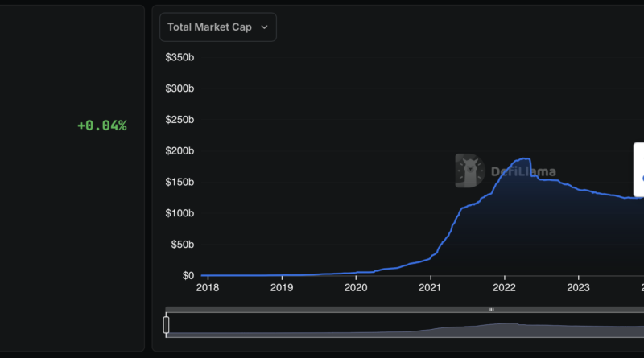
Task: Click the $0 label on the y-axis
Action: pos(185,275)
